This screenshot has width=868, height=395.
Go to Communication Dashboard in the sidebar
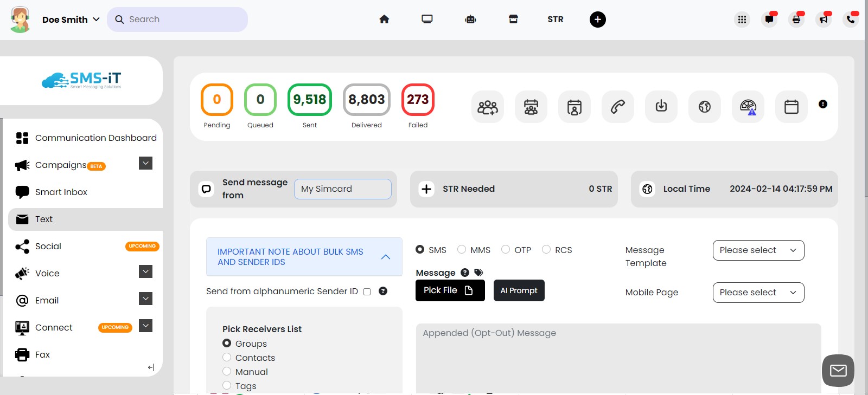[95, 138]
